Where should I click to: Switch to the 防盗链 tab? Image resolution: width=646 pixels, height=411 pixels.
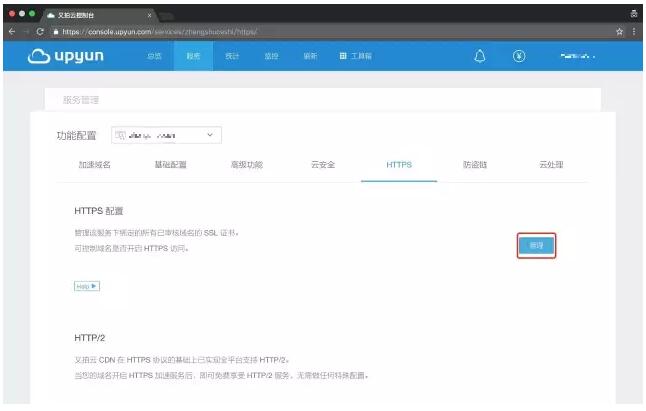[x=475, y=165]
